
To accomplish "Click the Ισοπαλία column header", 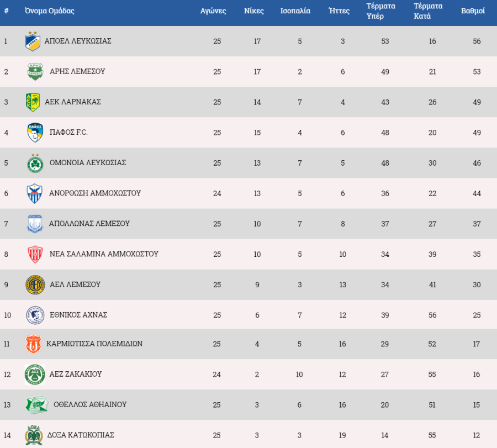I will tap(295, 11).
